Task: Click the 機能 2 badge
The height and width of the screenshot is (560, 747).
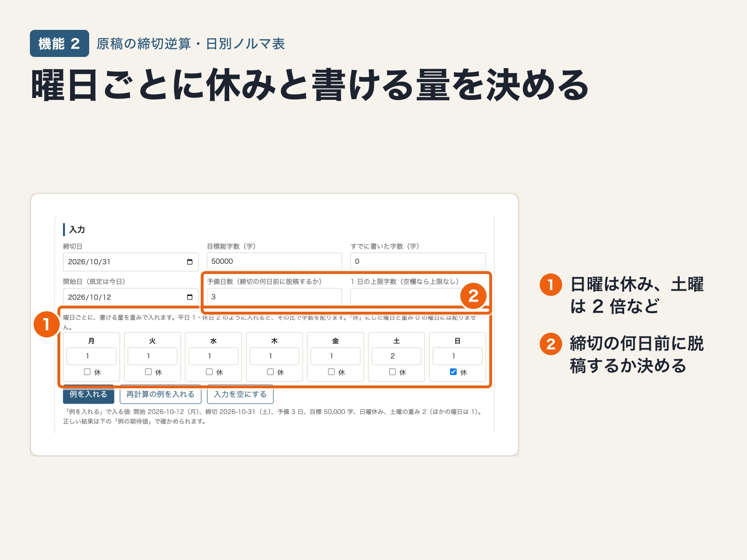Action: (59, 43)
